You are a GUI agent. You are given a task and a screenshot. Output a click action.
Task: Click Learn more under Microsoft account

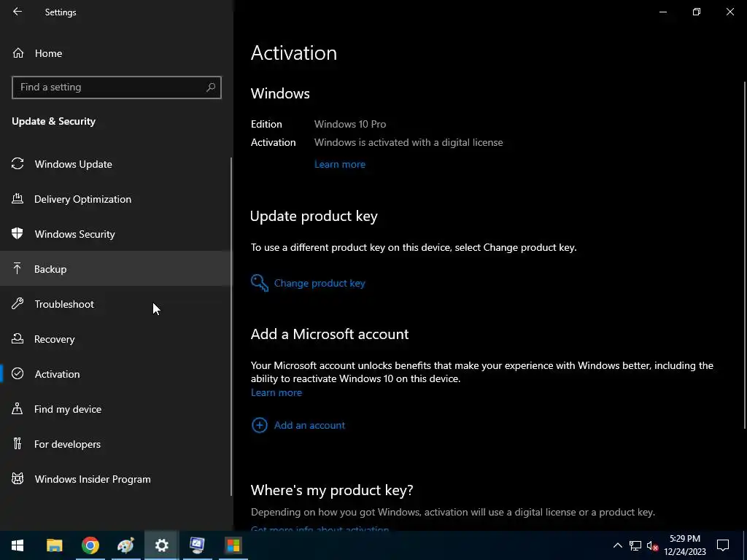click(x=276, y=392)
